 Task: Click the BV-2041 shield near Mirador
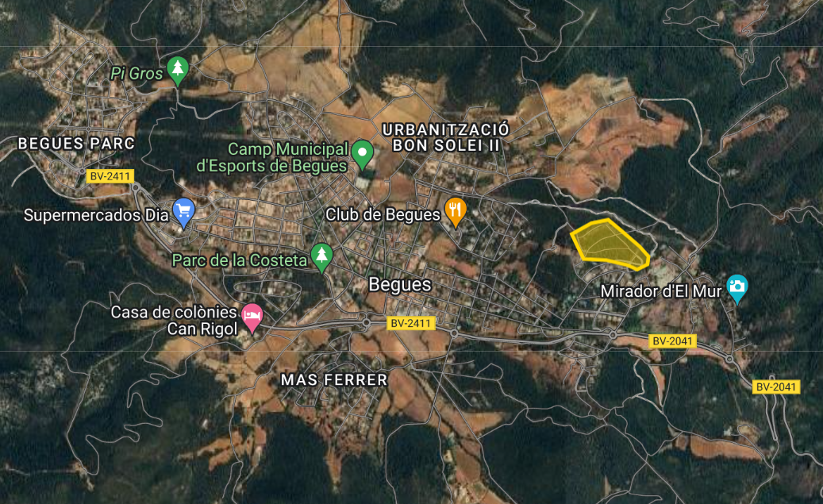[672, 341]
